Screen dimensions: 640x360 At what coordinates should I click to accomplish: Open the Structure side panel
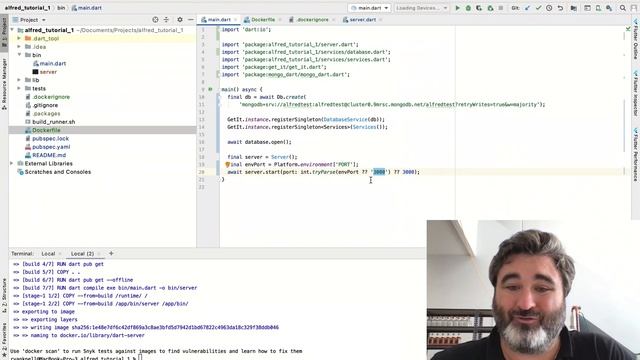point(4,296)
